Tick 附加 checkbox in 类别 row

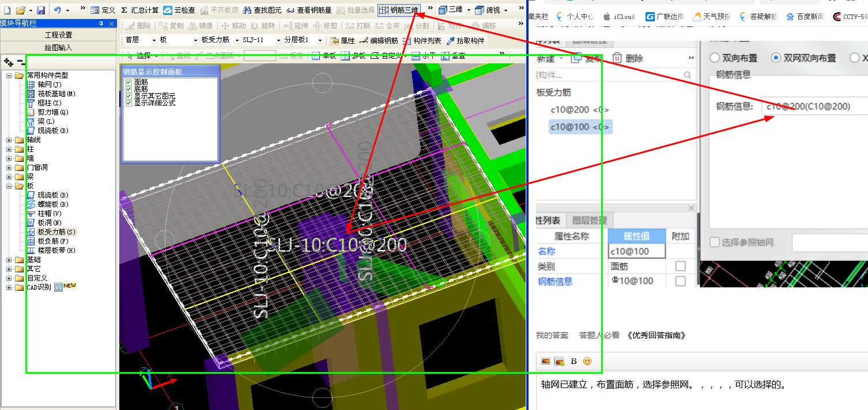680,266
